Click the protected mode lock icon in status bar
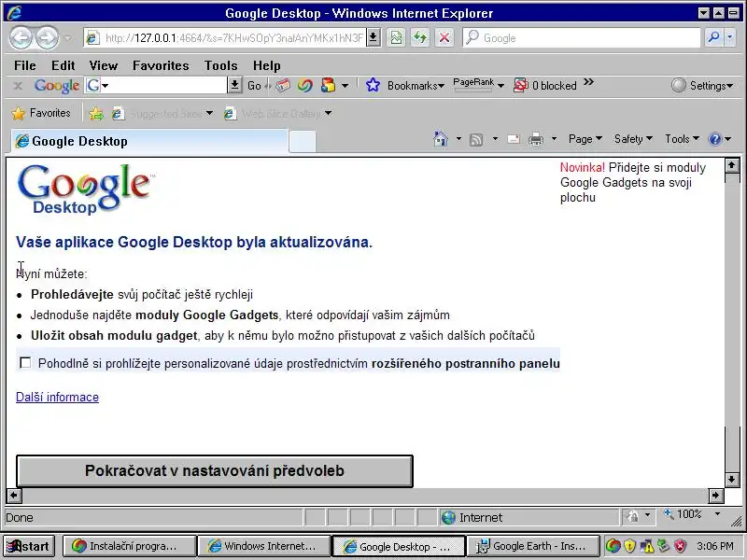 [633, 516]
